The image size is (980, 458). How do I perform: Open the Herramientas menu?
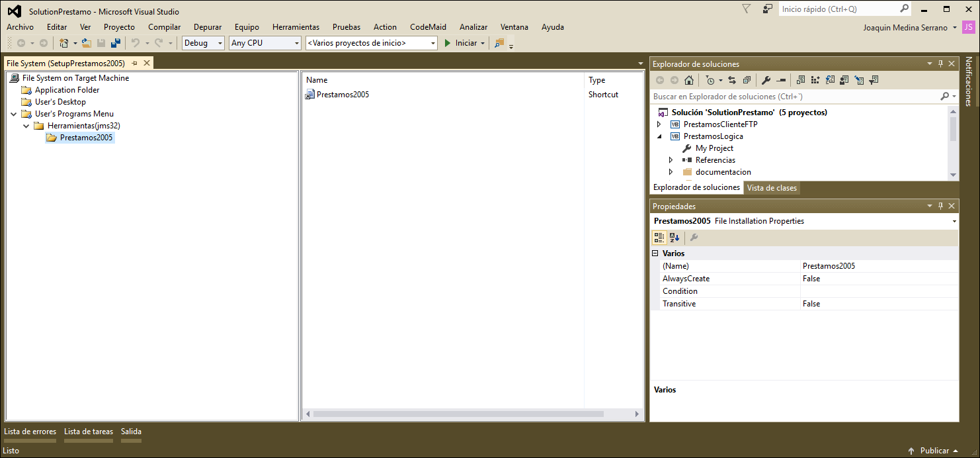[x=296, y=27]
